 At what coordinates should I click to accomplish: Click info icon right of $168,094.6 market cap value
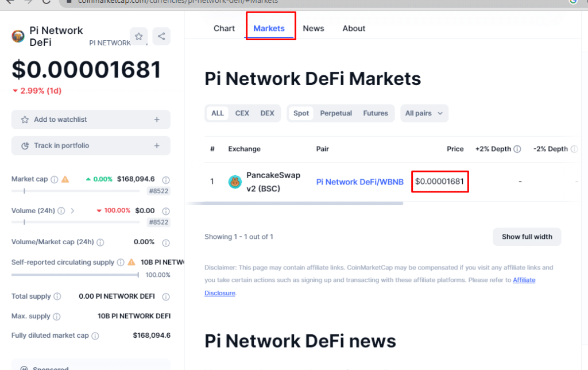tap(166, 180)
